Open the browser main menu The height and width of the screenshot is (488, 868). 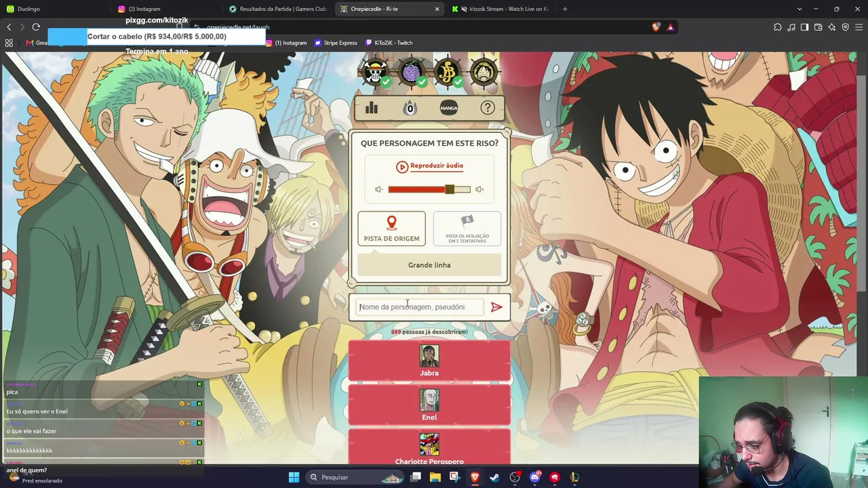click(x=859, y=27)
